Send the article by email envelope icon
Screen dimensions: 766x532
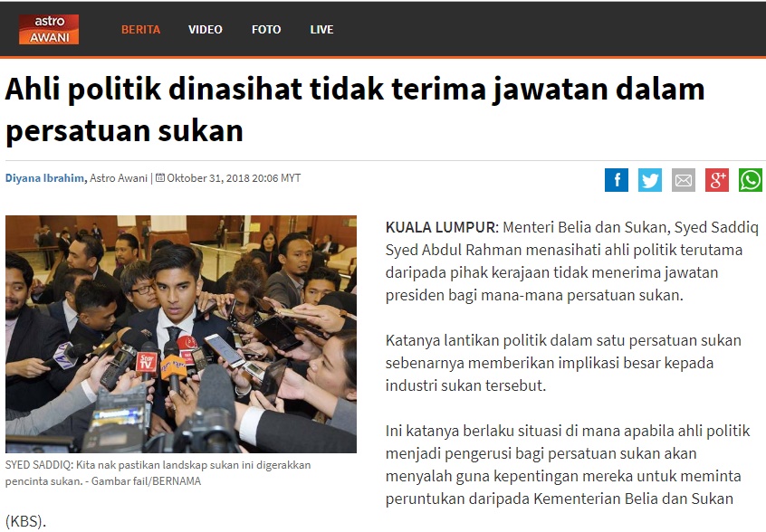coord(684,180)
